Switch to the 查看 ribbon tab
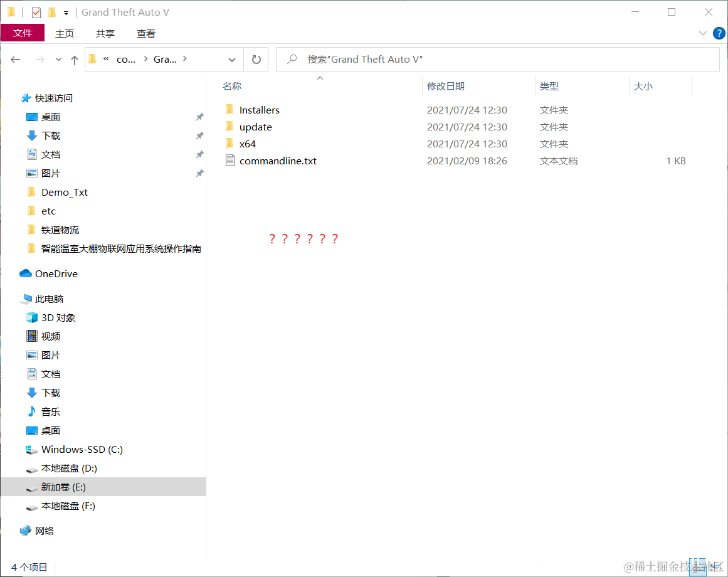728x577 pixels. click(145, 33)
